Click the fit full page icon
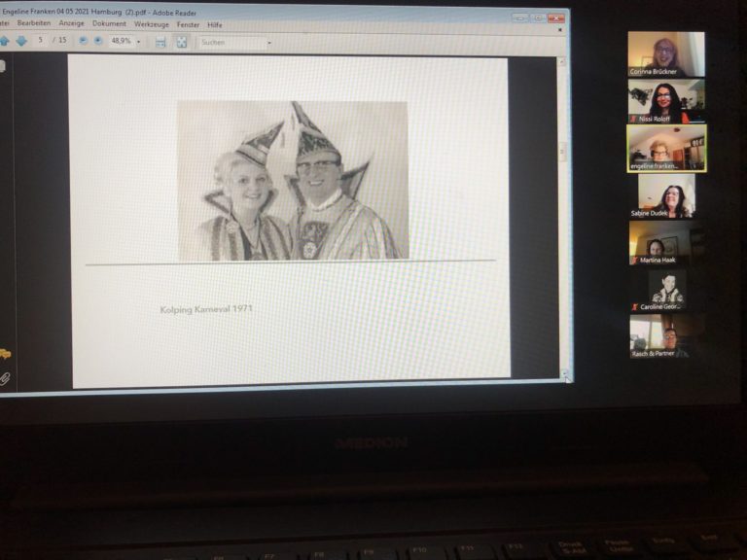Image resolution: width=747 pixels, height=560 pixels. click(x=181, y=42)
